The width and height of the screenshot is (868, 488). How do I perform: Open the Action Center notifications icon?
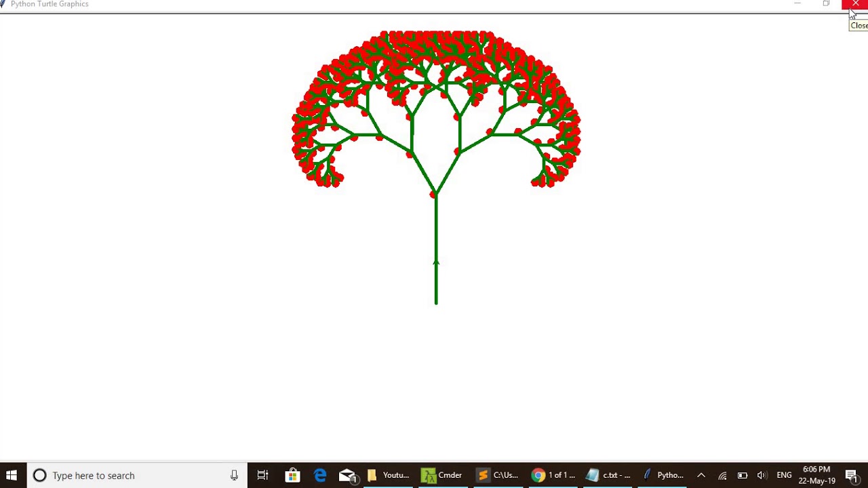click(852, 475)
